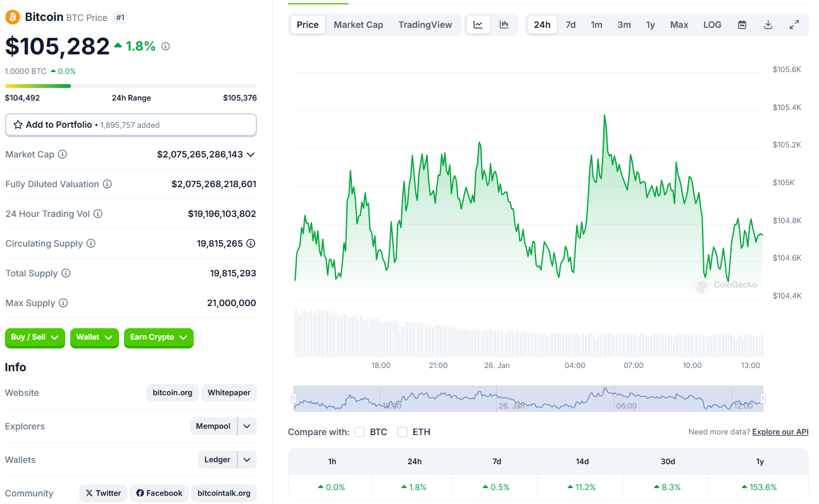The image size is (819, 504).
Task: Download the chart data icon
Action: coord(768,25)
